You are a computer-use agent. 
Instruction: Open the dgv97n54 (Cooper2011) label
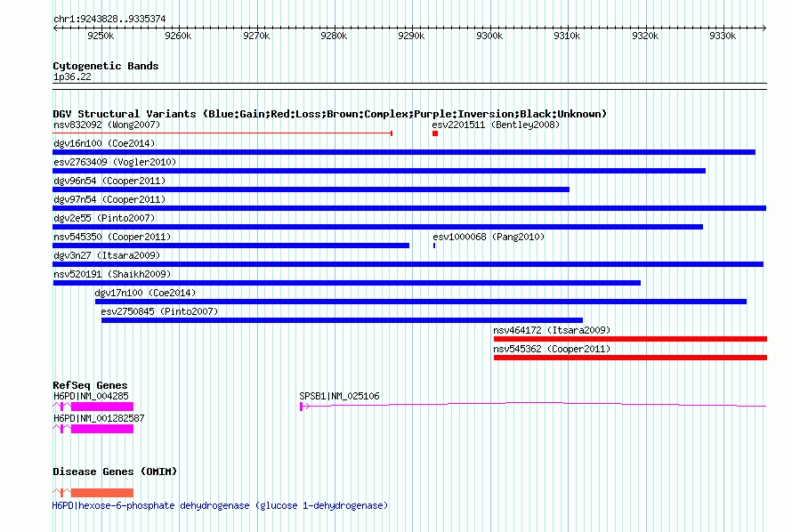pos(109,199)
